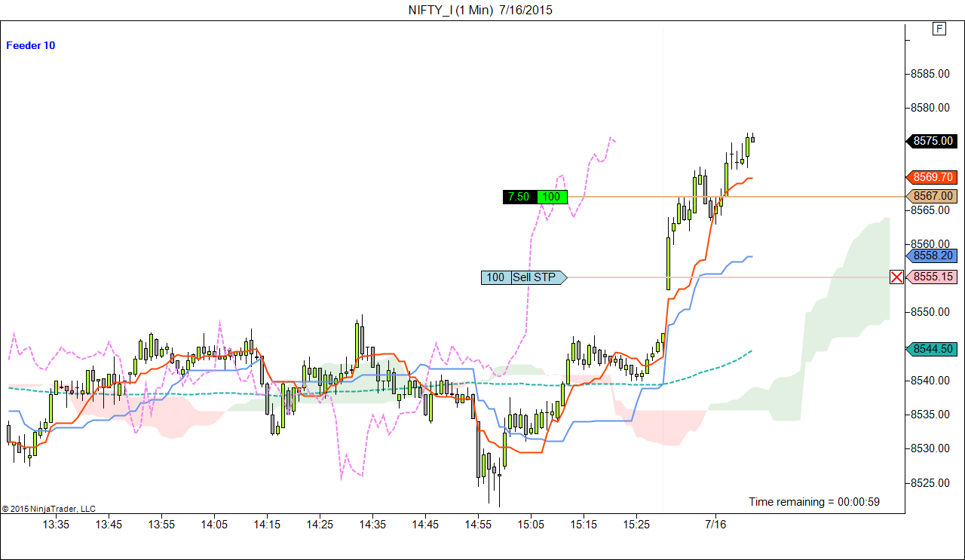Select the orange 8569.70 indicator price marker
The width and height of the screenshot is (965, 560).
coord(930,177)
